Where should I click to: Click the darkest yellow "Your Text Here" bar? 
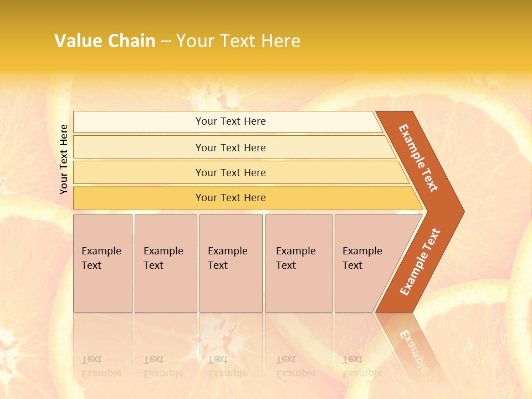(231, 198)
